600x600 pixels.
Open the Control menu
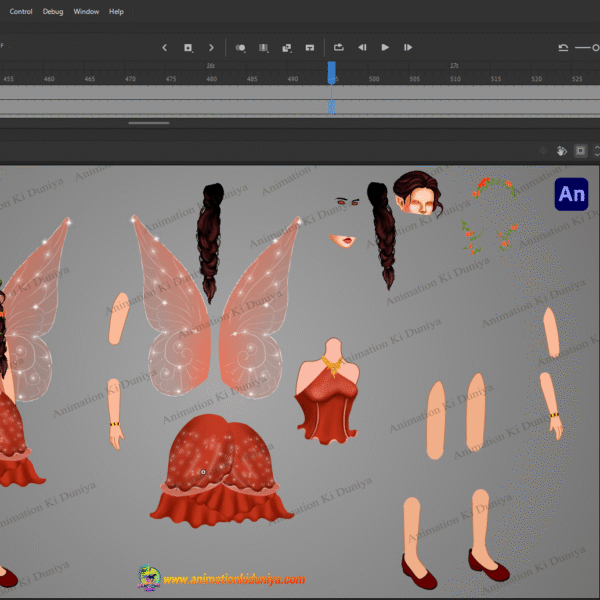pos(21,11)
